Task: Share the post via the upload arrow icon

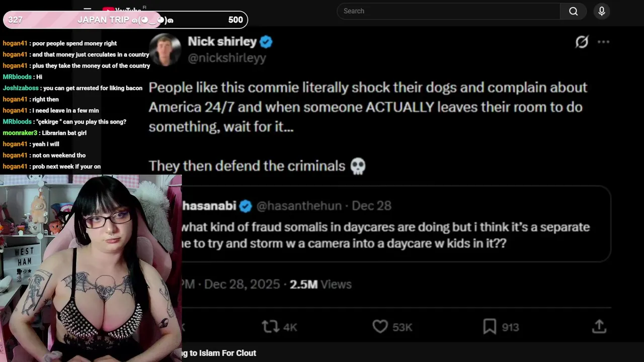Action: click(599, 327)
